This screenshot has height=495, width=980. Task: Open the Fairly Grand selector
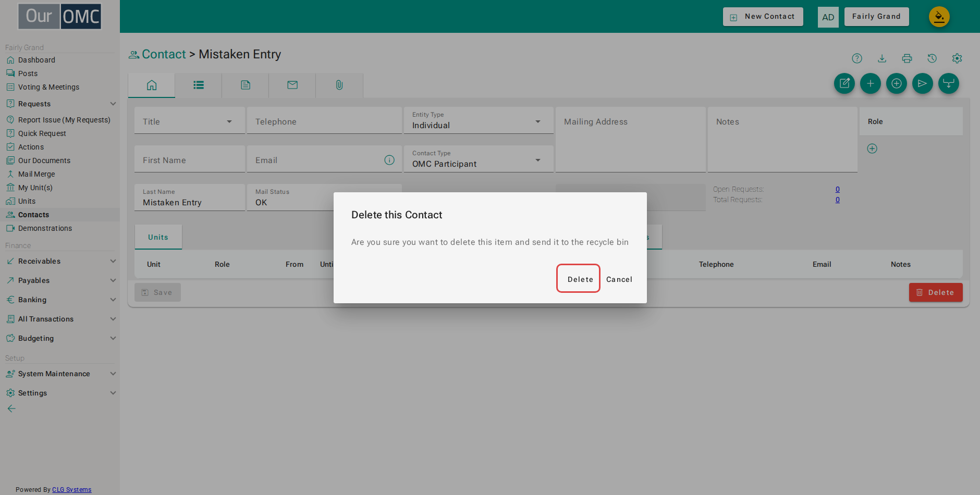point(876,17)
